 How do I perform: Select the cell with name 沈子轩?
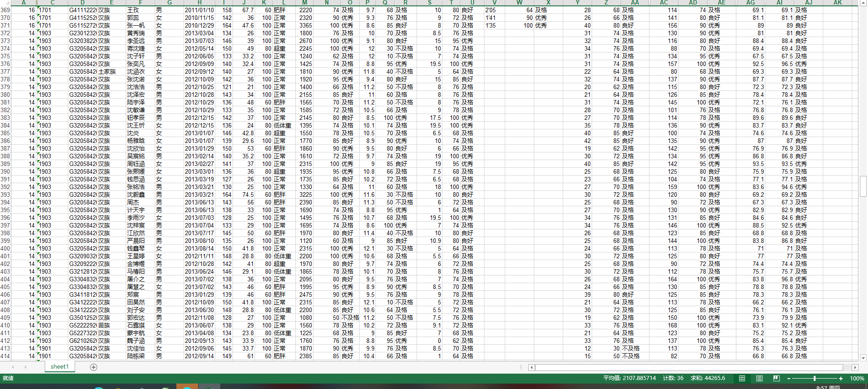pos(140,56)
